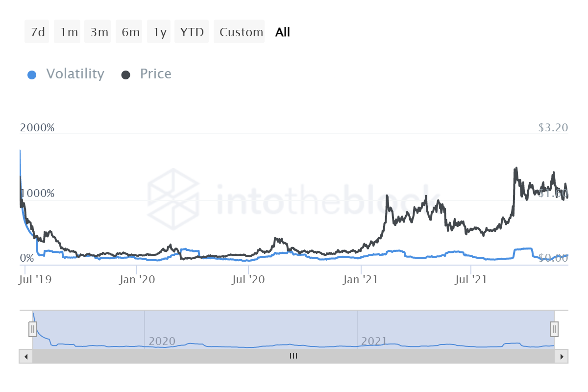Select the All time range

pos(283,32)
